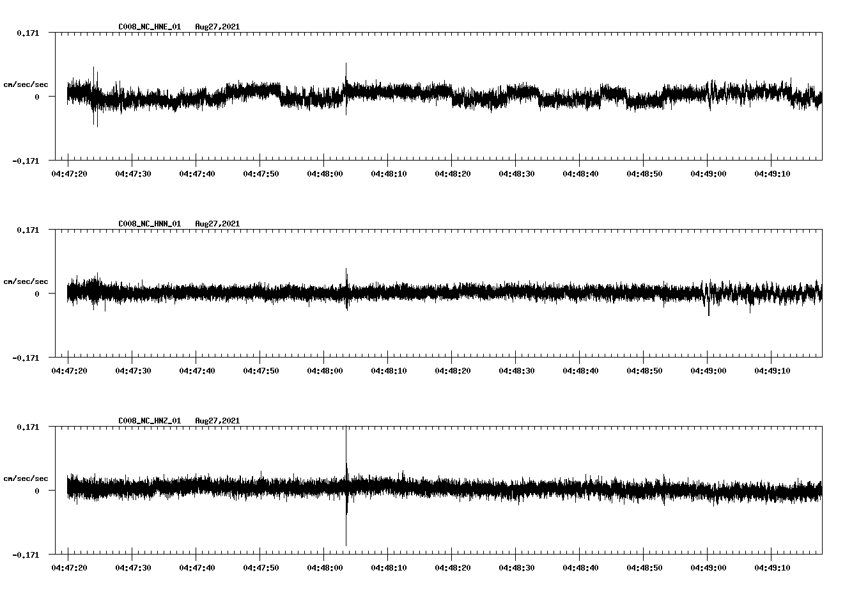Click the -0.171 lower limit of HNZ plot

tap(26, 555)
